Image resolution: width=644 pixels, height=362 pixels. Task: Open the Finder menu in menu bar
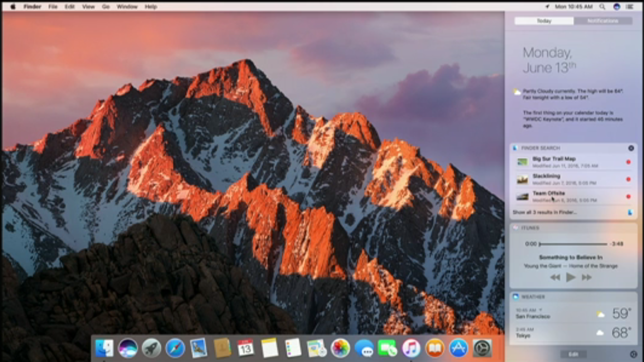(32, 7)
